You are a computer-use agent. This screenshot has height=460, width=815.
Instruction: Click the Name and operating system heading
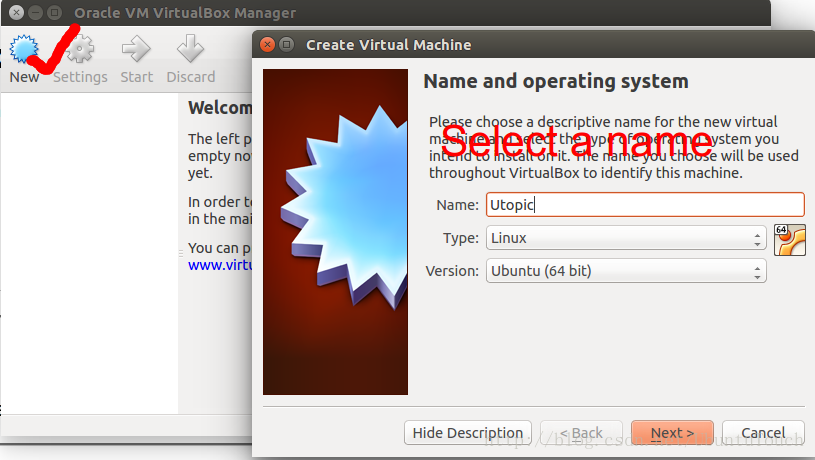[x=556, y=82]
